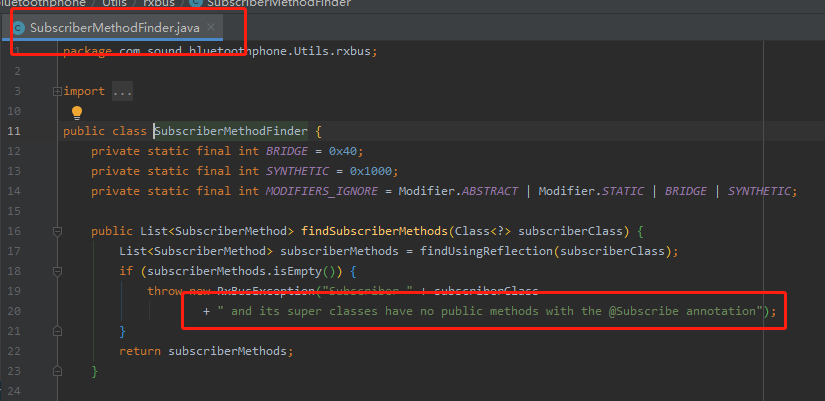Screen dimensions: 825x401
Task: Click findUsingReflection call at line 17
Action: (486, 252)
